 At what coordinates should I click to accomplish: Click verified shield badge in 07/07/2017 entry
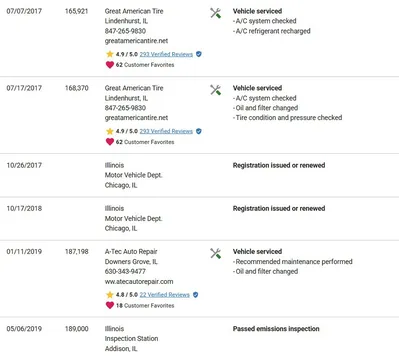(199, 54)
